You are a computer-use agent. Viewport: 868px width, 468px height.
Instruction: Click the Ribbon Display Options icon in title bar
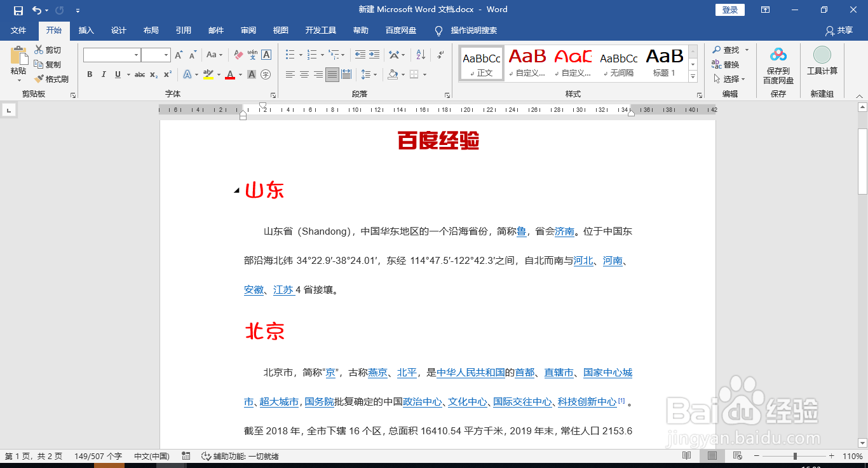(766, 10)
